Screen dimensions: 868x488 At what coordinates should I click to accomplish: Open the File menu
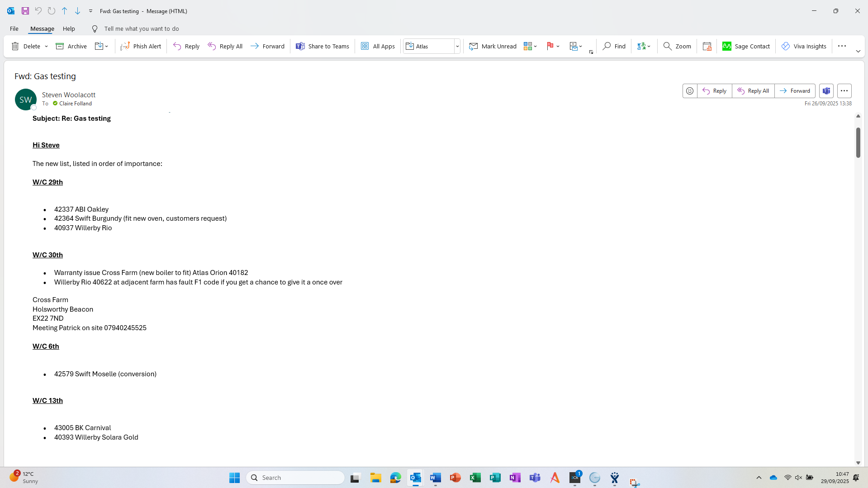(x=14, y=28)
